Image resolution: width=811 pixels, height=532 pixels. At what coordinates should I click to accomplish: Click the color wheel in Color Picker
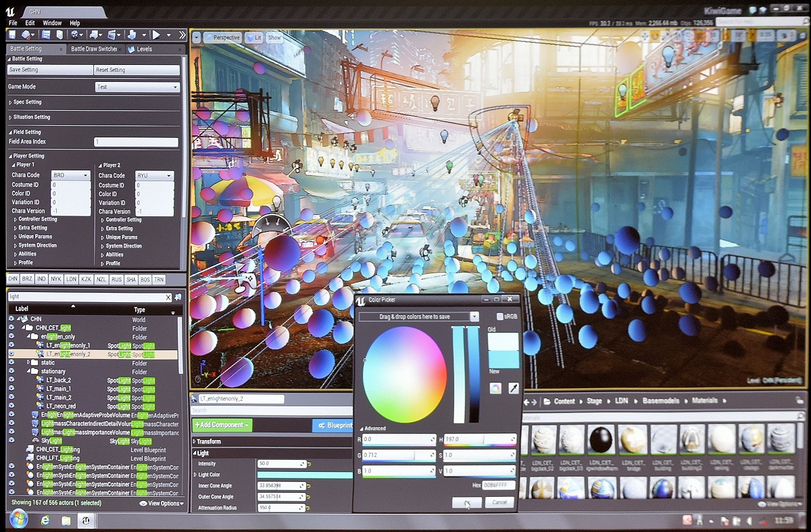tap(404, 374)
